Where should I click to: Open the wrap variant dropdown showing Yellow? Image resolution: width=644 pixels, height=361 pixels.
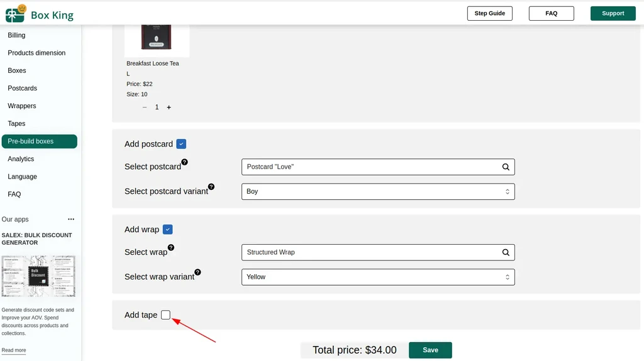point(378,277)
